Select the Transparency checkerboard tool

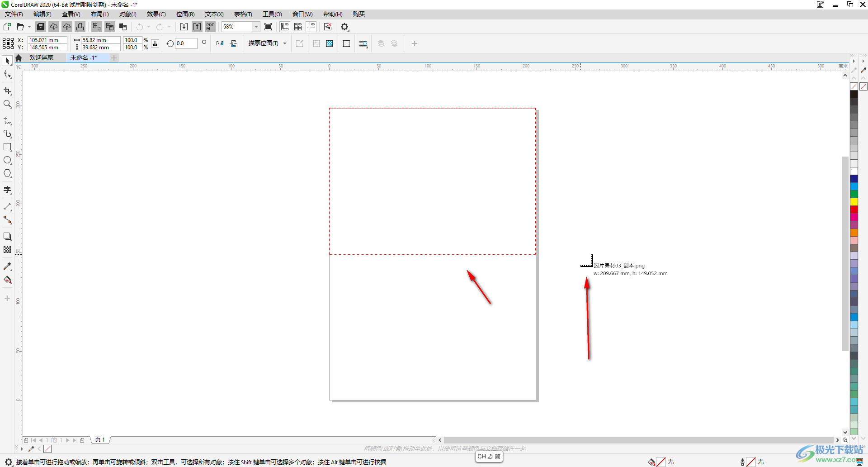[x=7, y=249]
